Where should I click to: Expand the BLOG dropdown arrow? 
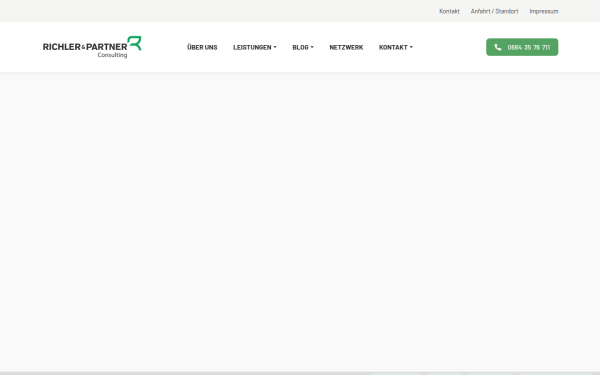point(312,47)
